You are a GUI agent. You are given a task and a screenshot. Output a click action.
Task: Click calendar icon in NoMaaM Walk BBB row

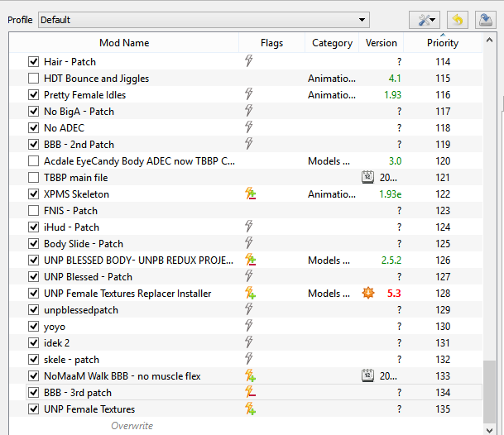pyautogui.click(x=368, y=375)
